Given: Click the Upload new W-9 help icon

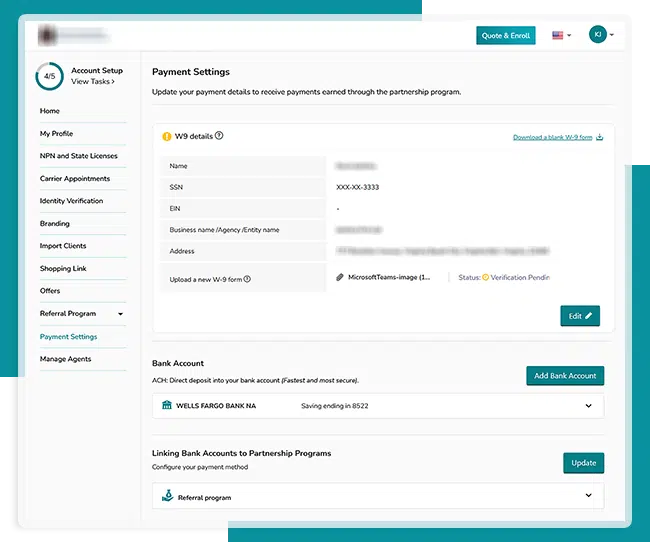Looking at the screenshot, I should [247, 279].
